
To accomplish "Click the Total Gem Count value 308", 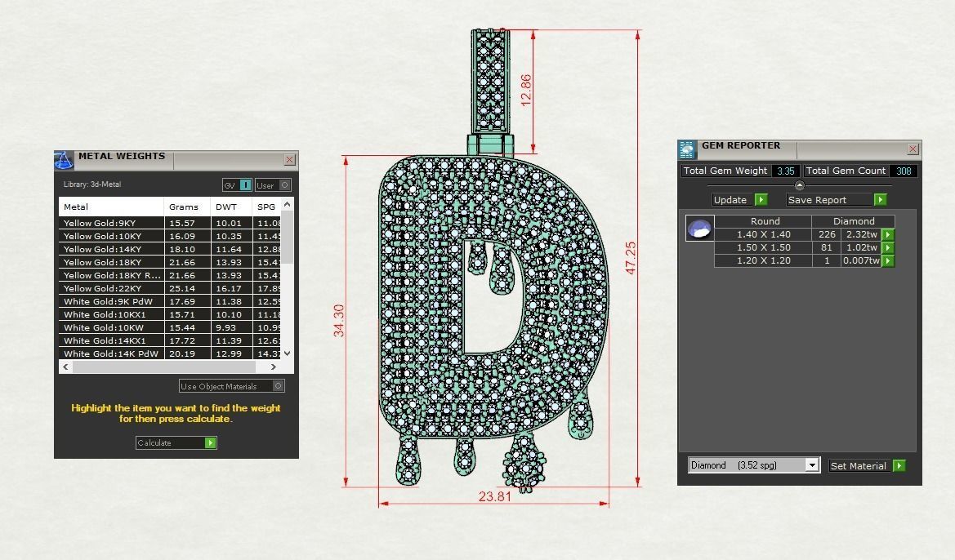I will (x=904, y=171).
